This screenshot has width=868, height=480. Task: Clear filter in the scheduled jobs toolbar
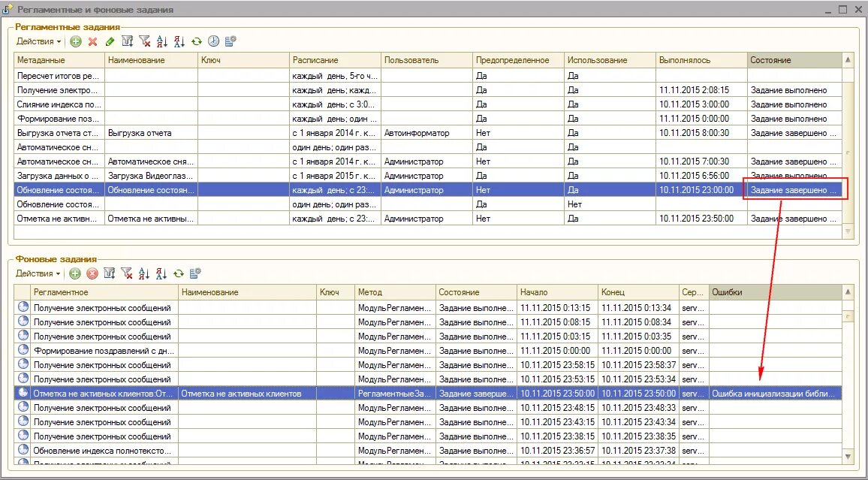(x=144, y=41)
